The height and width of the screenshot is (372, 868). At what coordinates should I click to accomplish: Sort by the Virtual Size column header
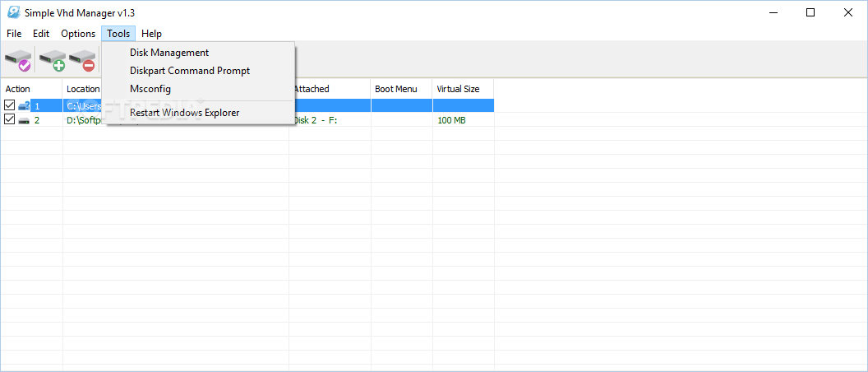point(463,89)
